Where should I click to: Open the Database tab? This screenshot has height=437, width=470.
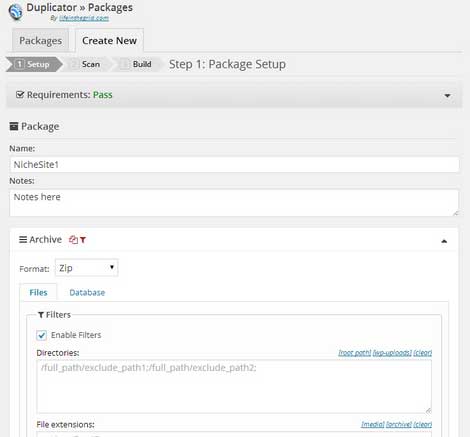point(87,292)
